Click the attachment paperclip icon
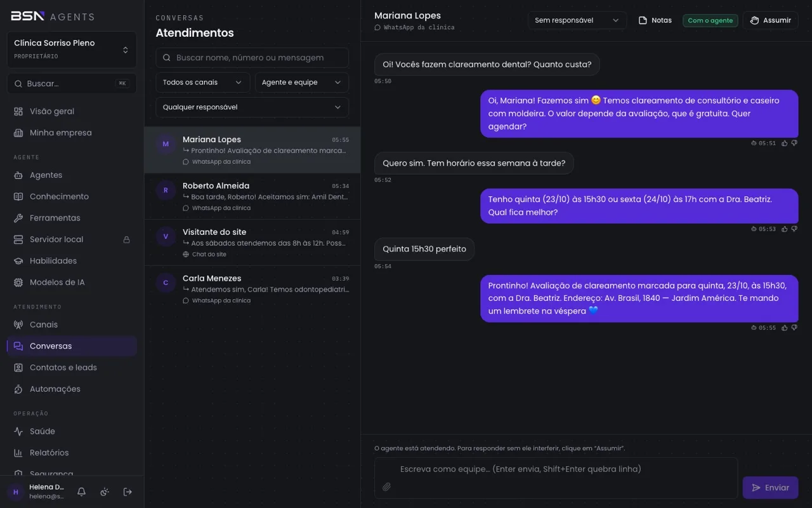 coord(386,487)
